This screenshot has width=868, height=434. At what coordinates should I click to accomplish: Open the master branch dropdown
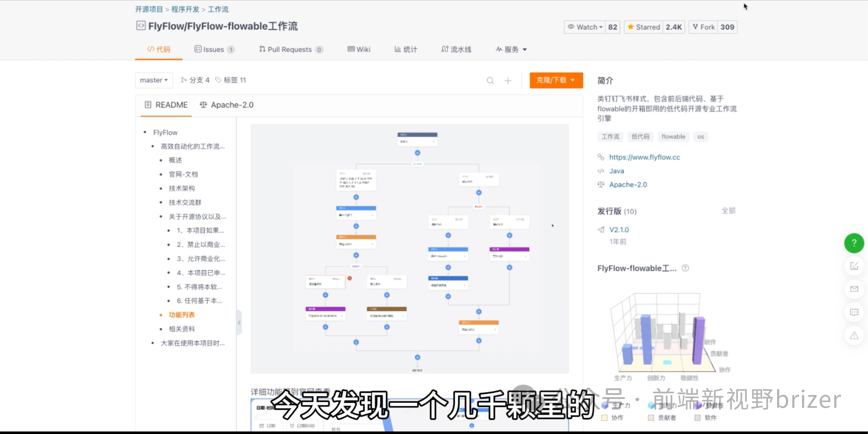(x=154, y=80)
